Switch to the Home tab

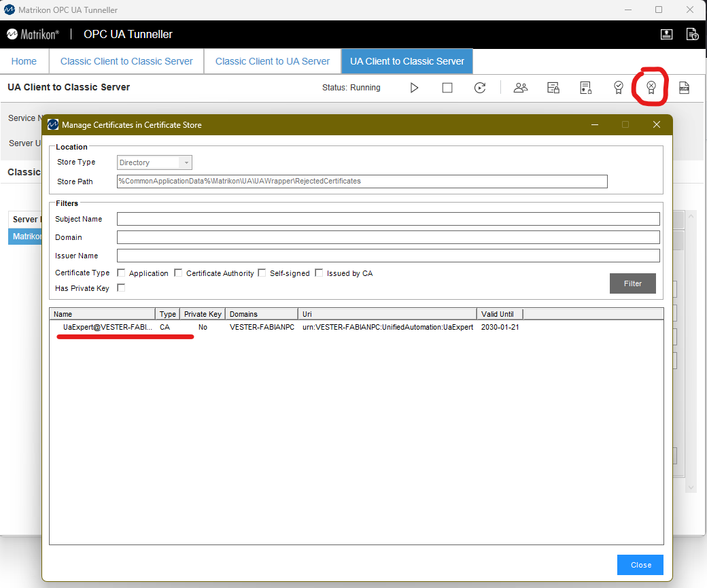pyautogui.click(x=24, y=61)
